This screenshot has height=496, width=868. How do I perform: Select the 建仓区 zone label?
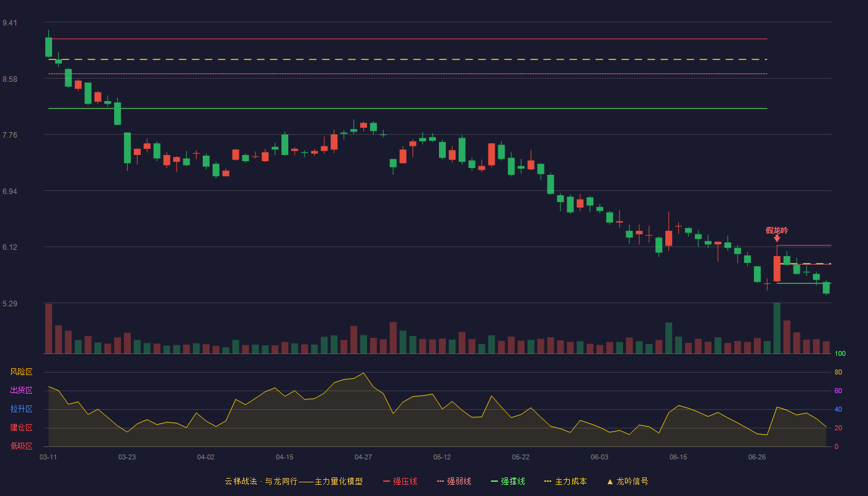point(22,428)
